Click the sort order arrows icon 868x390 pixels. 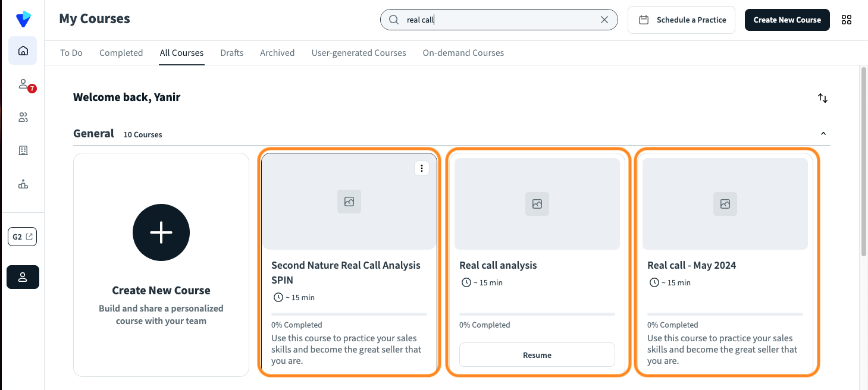(823, 98)
